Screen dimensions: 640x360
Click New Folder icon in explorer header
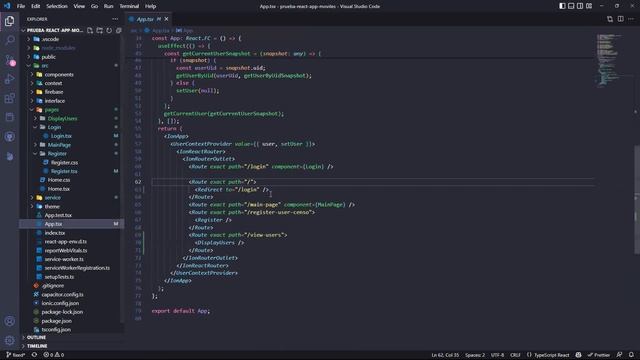[100, 30]
